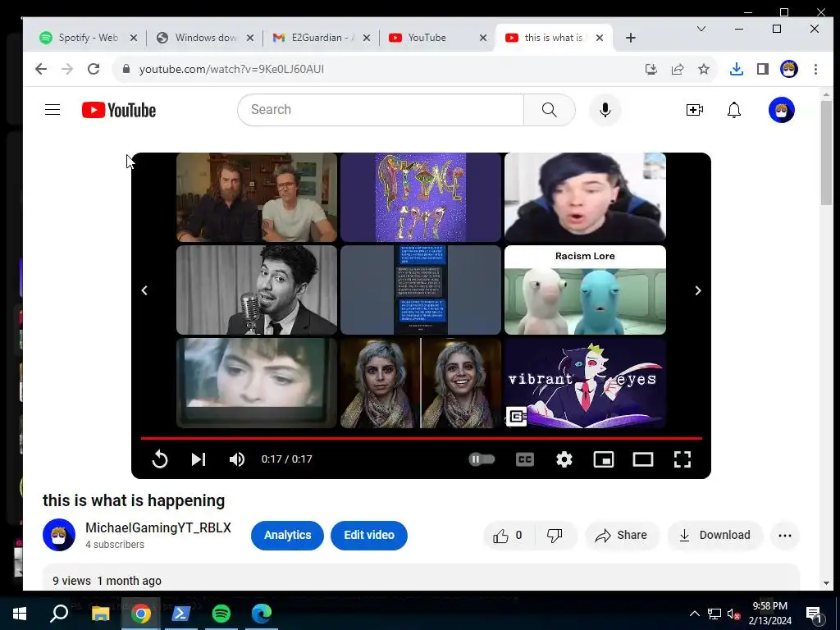Like the video

pos(508,535)
